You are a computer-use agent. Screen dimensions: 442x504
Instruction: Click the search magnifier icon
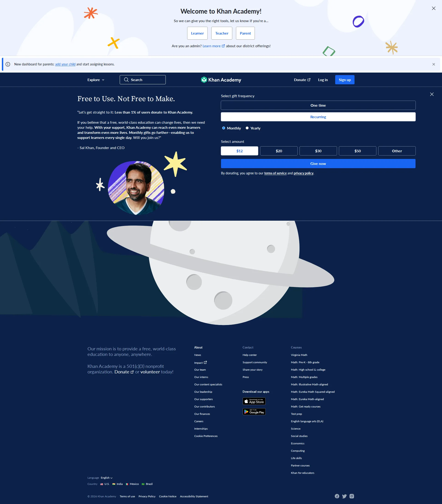pyautogui.click(x=126, y=80)
